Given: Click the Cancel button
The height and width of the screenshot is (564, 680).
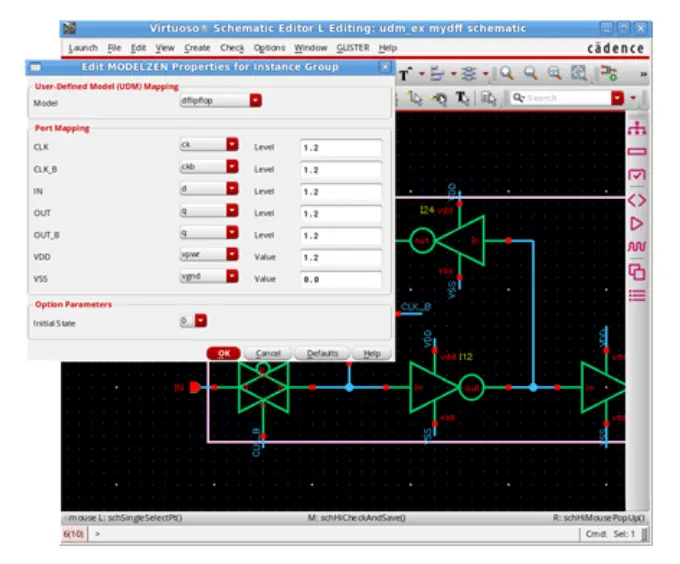Looking at the screenshot, I should 268,353.
